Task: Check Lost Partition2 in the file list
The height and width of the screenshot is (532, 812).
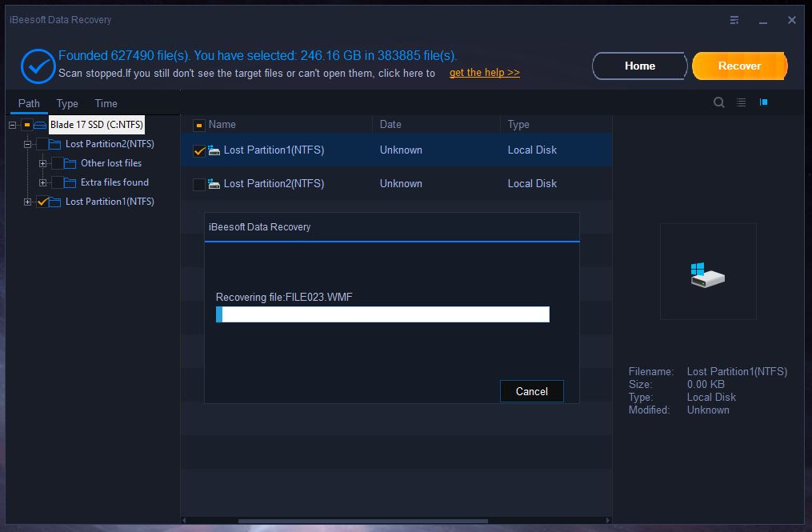Action: pyautogui.click(x=199, y=185)
